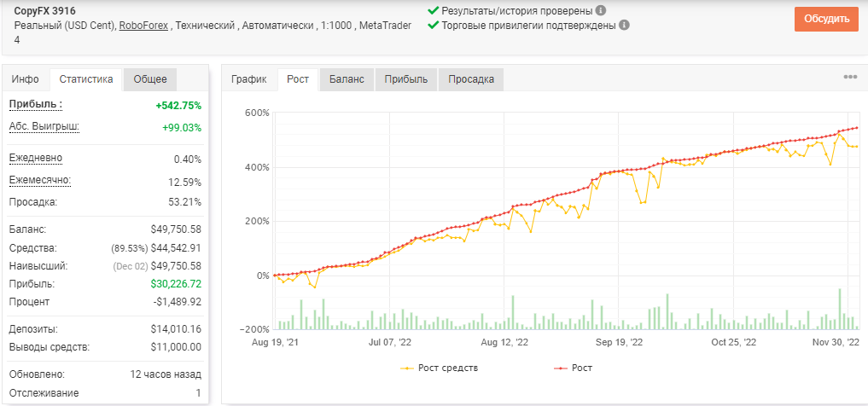
Task: Toggle the Рост legend series
Action: click(x=573, y=368)
